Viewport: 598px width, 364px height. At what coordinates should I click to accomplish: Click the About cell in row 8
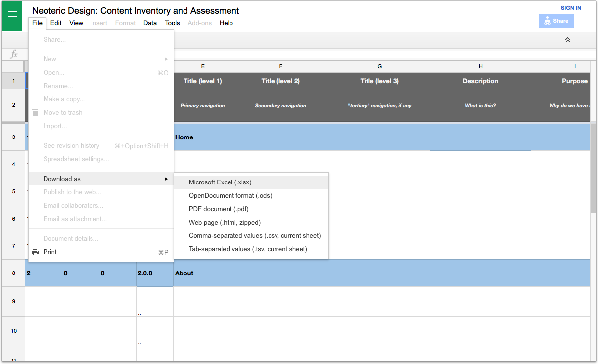[203, 273]
